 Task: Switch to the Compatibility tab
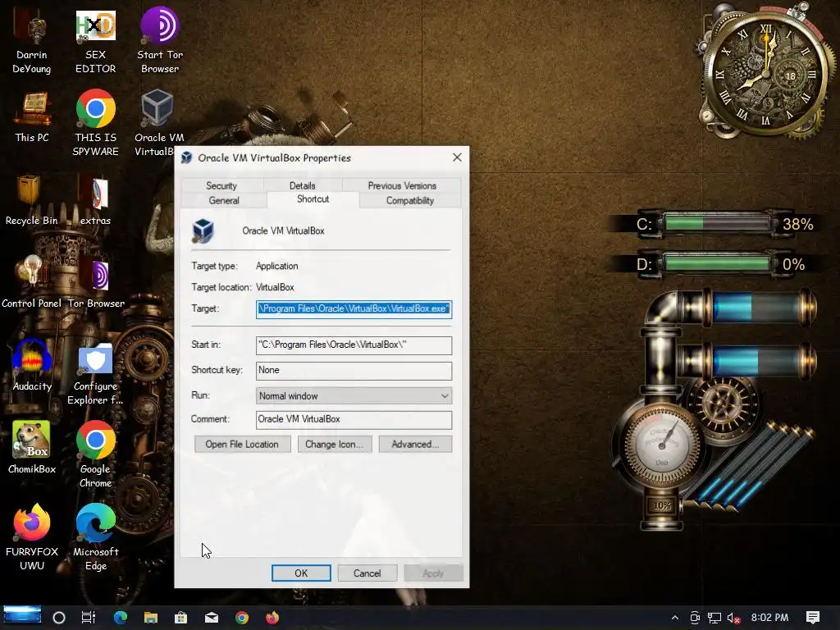410,200
